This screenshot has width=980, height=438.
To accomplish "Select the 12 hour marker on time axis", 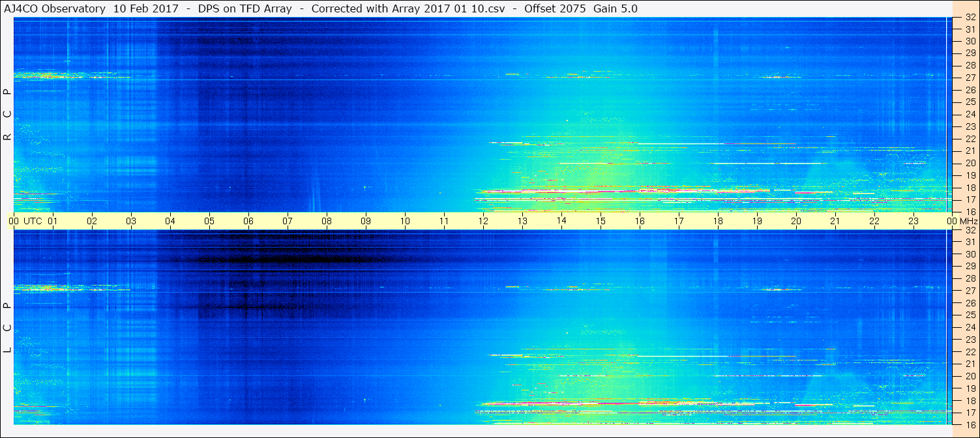I will (x=483, y=221).
